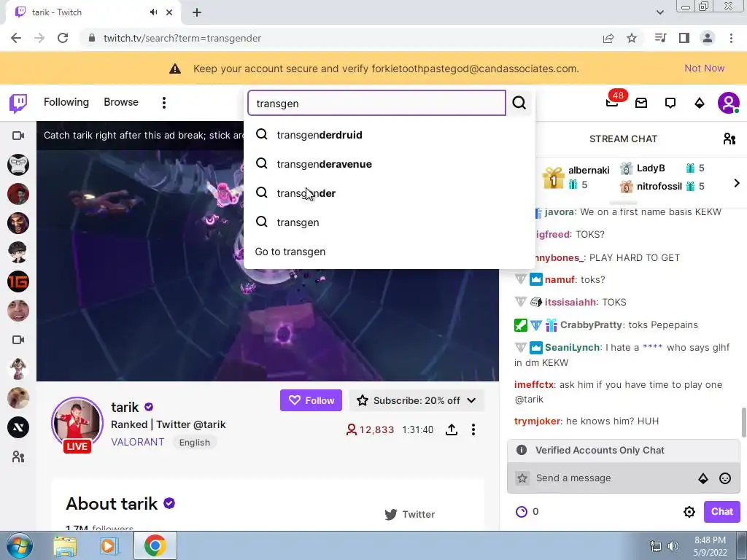Click the system tray volume icon
747x560 pixels.
673,546
